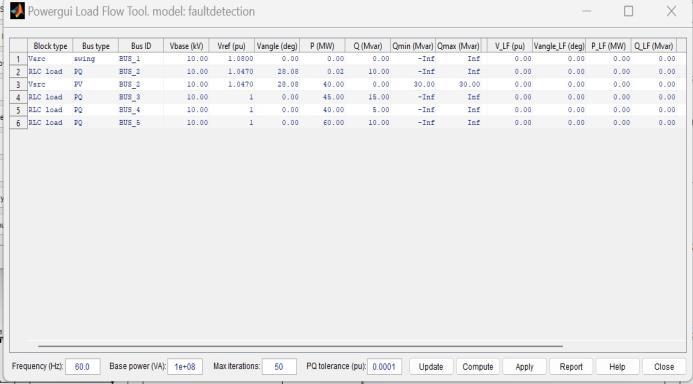Click the Help button
Screen dimensions: 693x384
pos(617,367)
